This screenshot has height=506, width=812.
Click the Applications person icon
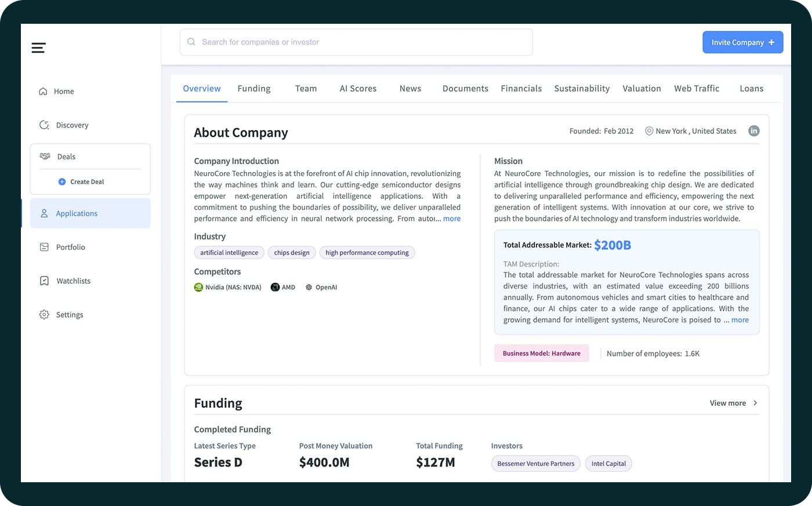click(x=44, y=213)
